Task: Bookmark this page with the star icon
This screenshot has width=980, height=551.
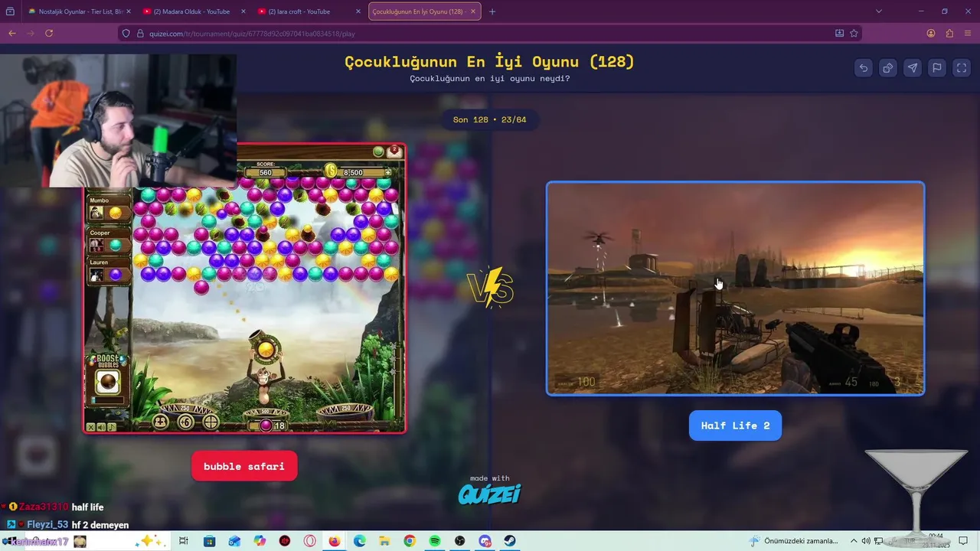Action: [x=854, y=34]
